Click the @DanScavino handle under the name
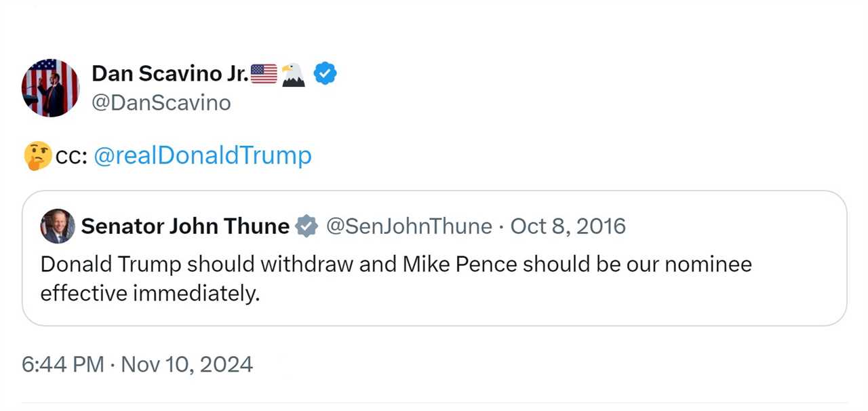The height and width of the screenshot is (411, 868). coord(161,102)
